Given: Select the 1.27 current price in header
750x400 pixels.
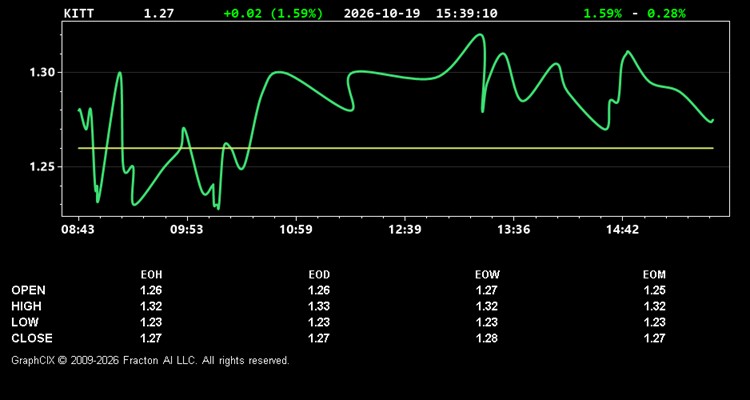Looking at the screenshot, I should (x=159, y=13).
